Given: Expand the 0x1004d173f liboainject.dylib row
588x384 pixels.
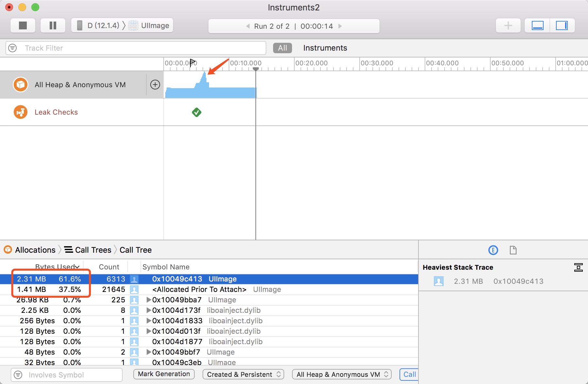Looking at the screenshot, I should (x=149, y=310).
